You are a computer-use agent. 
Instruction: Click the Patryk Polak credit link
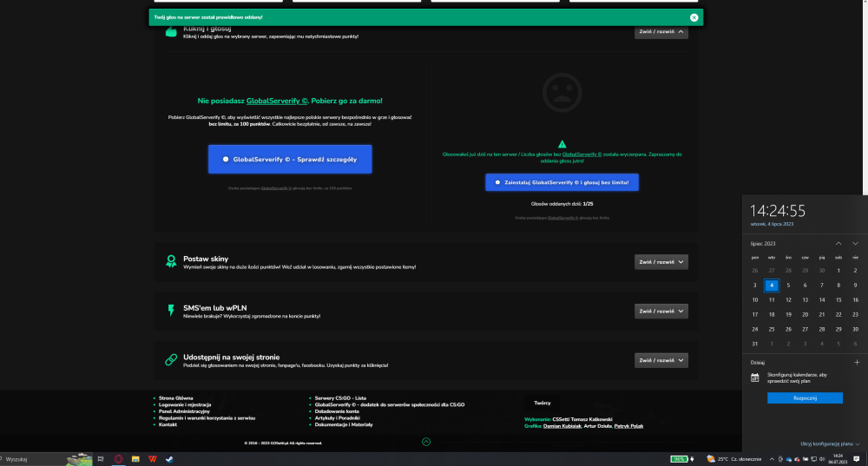(628, 426)
